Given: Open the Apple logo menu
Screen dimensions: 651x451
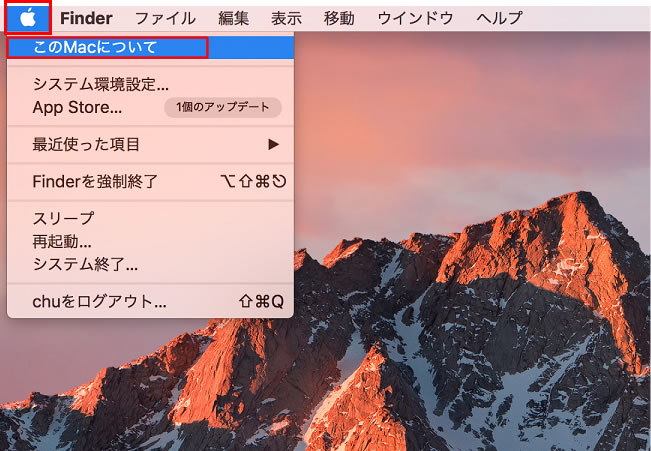Looking at the screenshot, I should [x=28, y=18].
